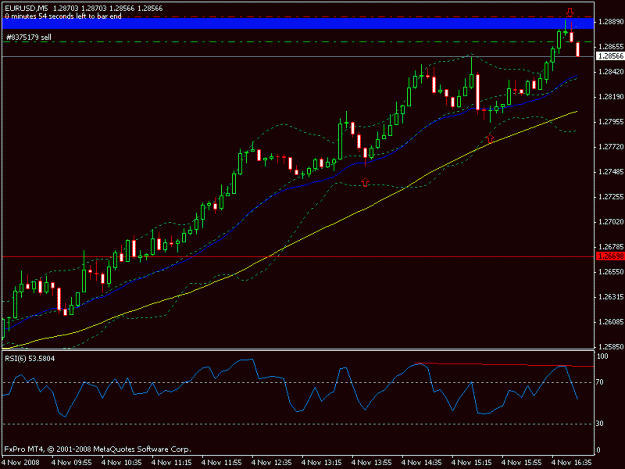
Task: Click the 4 Nov 14:35 time label
Action: tap(422, 462)
